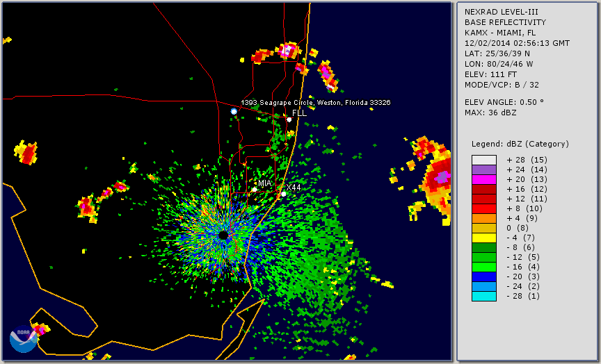601x364 pixels.
Task: Select the +16 (12) dark red swatch
Action: pyautogui.click(x=484, y=190)
